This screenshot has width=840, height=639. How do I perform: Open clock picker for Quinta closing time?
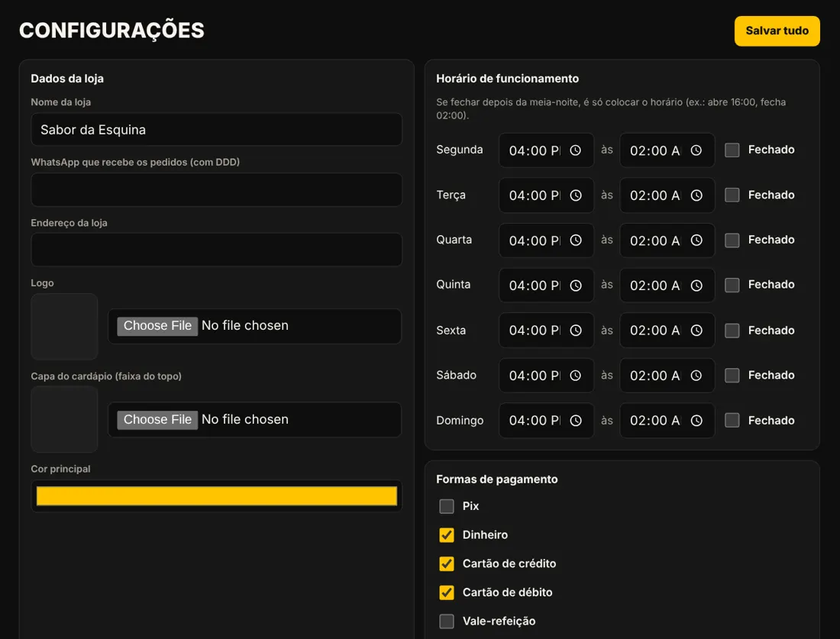pyautogui.click(x=696, y=286)
